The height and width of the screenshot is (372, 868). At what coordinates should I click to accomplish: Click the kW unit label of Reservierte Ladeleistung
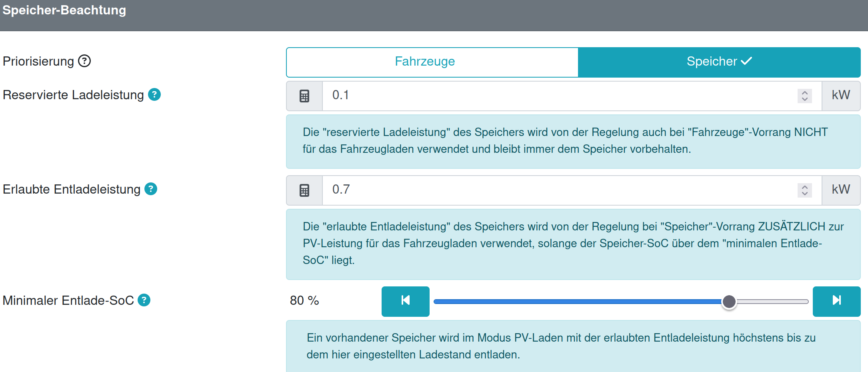coord(841,96)
